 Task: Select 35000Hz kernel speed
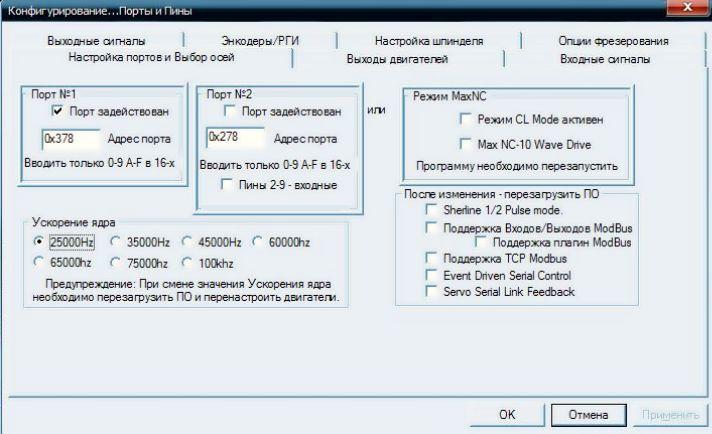[x=116, y=242]
